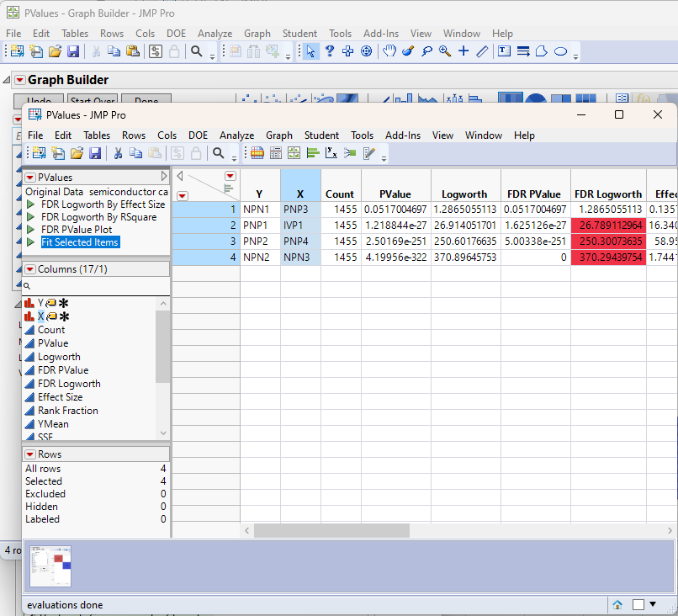
Task: Open the Columns panel red triangle menu
Action: coord(30,269)
